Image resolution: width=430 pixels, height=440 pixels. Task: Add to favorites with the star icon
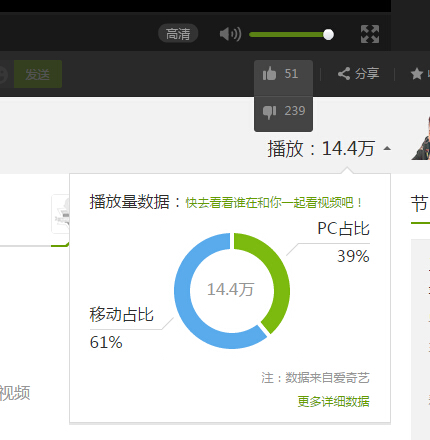[417, 73]
